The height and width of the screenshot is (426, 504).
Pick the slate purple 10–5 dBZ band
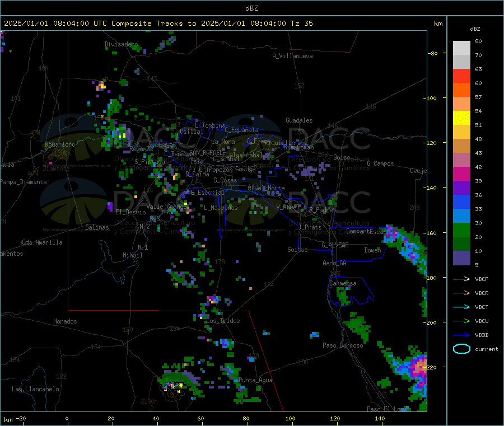click(x=461, y=258)
